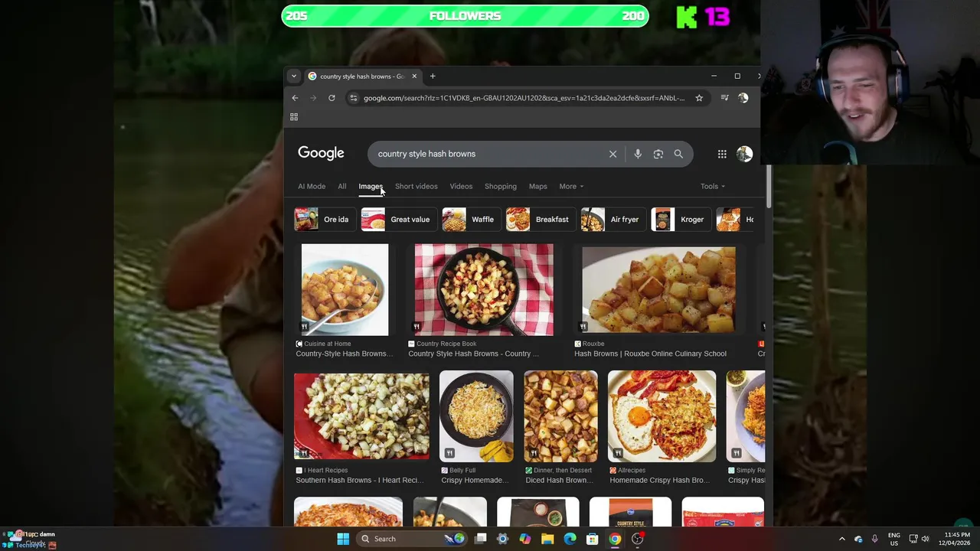This screenshot has height=551, width=980.
Task: Open the Southern Hash Browns - I Heart Reci... link
Action: (x=359, y=480)
